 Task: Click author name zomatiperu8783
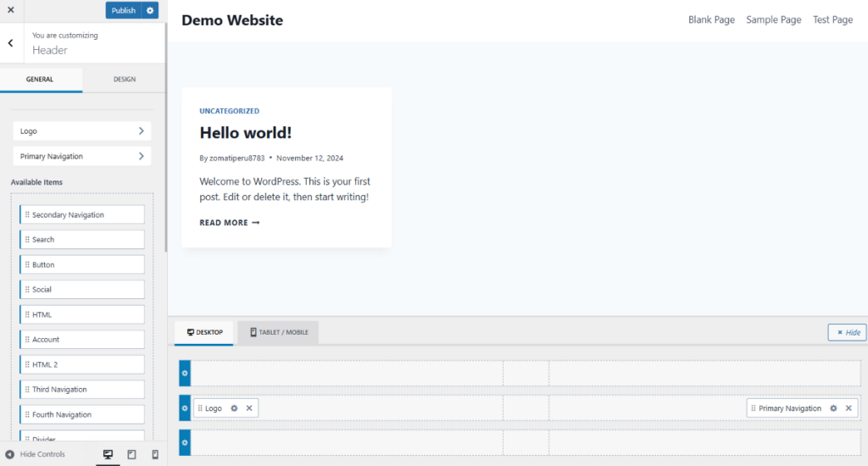point(237,158)
